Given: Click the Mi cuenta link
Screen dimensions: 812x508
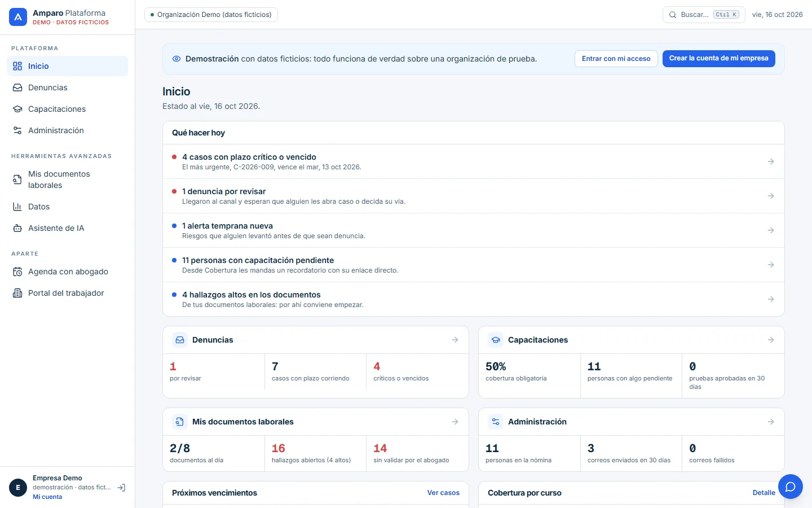Looking at the screenshot, I should point(47,497).
